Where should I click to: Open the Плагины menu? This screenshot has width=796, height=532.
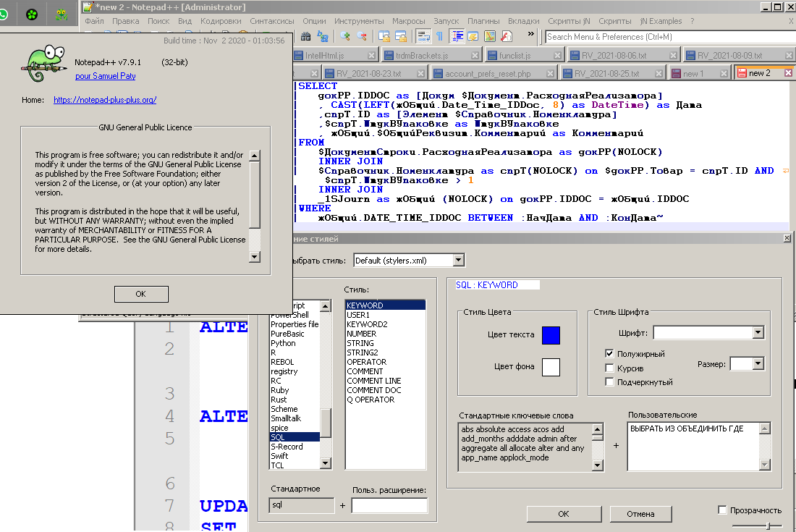click(483, 21)
